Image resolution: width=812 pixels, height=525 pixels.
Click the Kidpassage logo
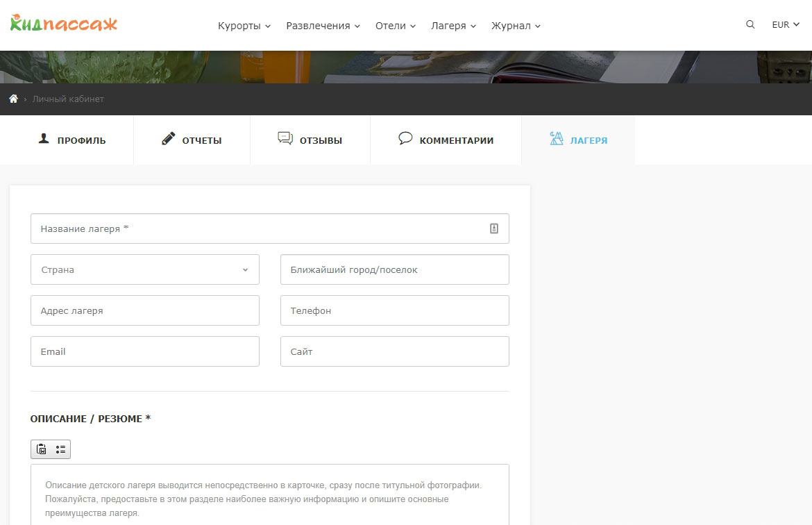coord(64,24)
